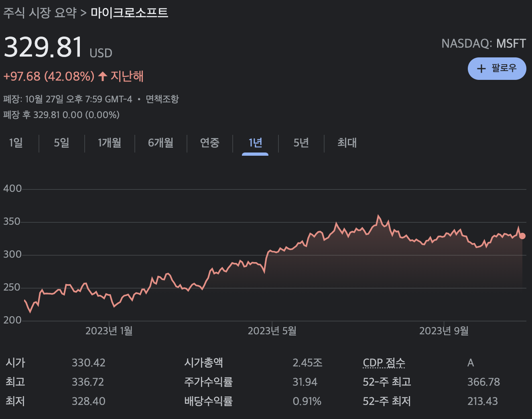Click the 250 y-axis label
Screen dimensions: 532x419
point(12,287)
